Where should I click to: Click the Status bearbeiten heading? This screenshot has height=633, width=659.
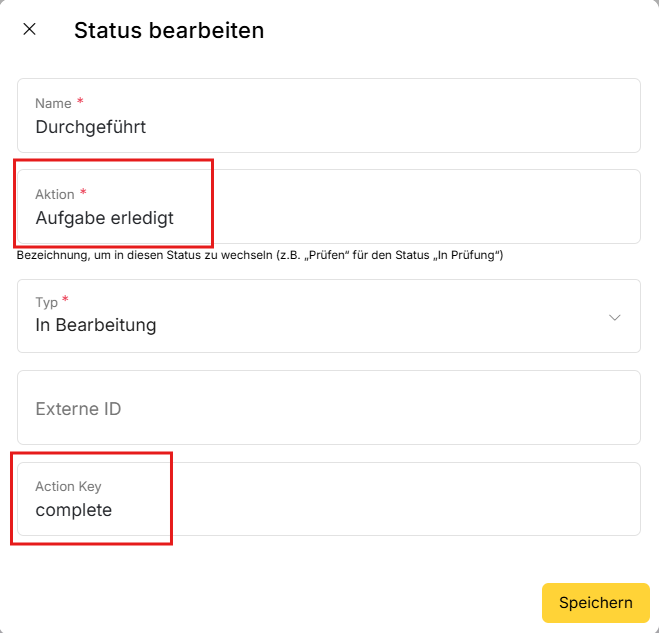coord(169,30)
